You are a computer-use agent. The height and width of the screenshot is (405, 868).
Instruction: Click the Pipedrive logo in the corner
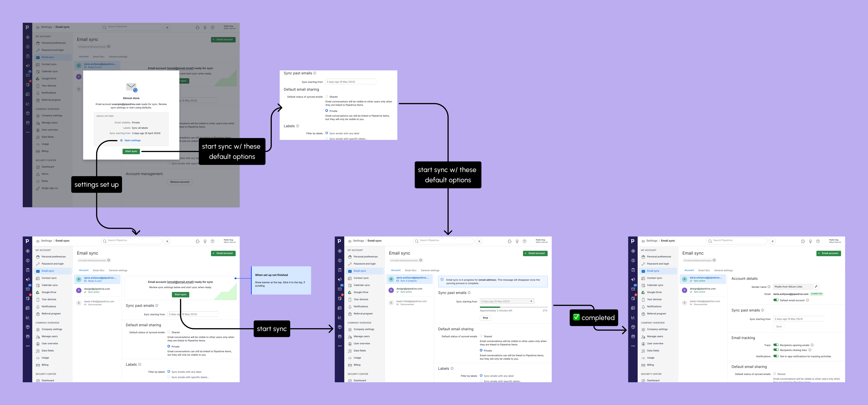click(27, 241)
